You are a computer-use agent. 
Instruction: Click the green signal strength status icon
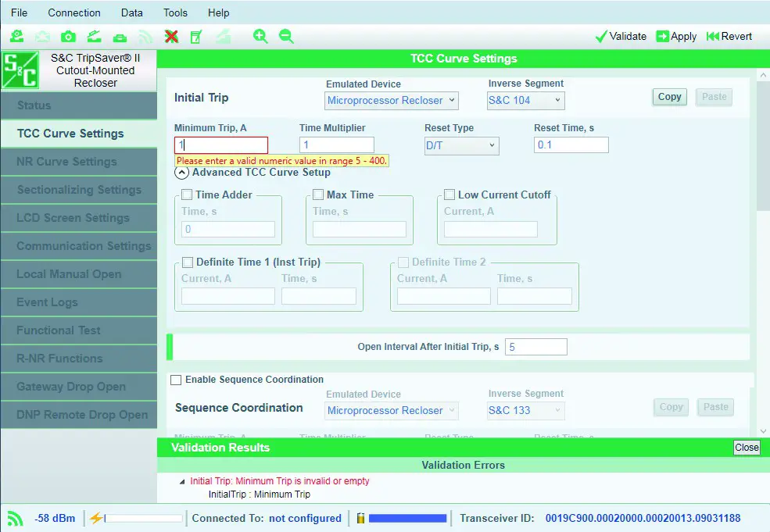point(15,518)
